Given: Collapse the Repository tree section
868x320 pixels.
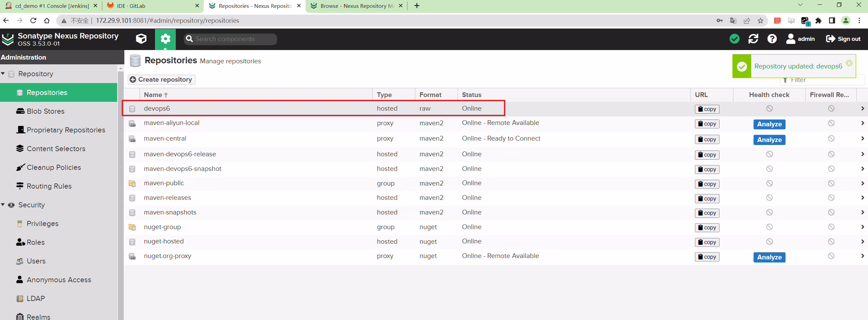Looking at the screenshot, I should [x=3, y=74].
